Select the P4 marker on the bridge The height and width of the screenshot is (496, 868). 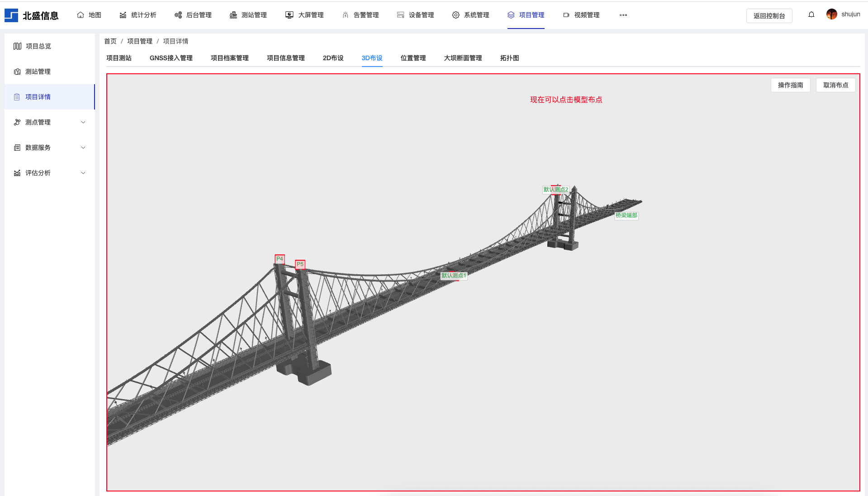pyautogui.click(x=280, y=259)
